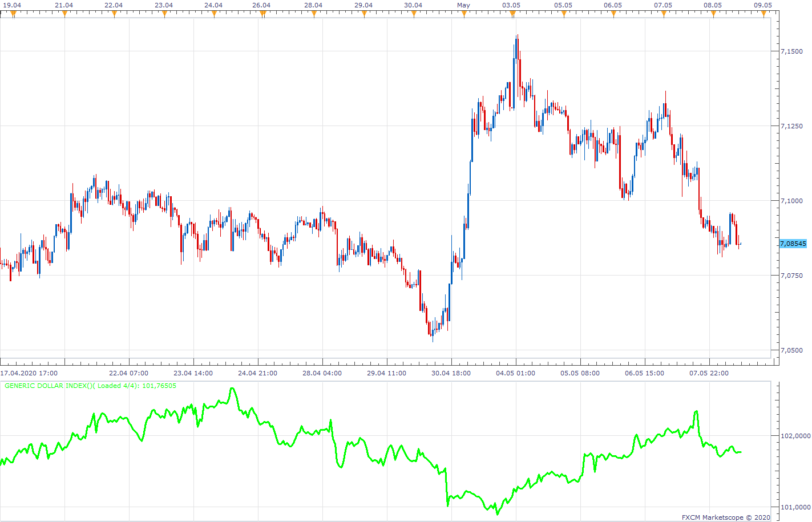
Task: Click the 102,0000 indicator axis label
Action: tap(795, 436)
